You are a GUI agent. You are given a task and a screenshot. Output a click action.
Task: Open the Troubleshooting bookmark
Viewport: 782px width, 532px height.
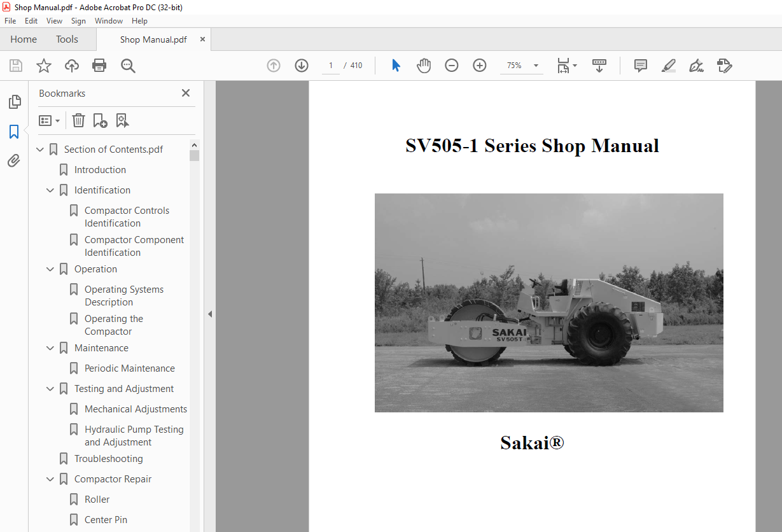click(x=109, y=459)
